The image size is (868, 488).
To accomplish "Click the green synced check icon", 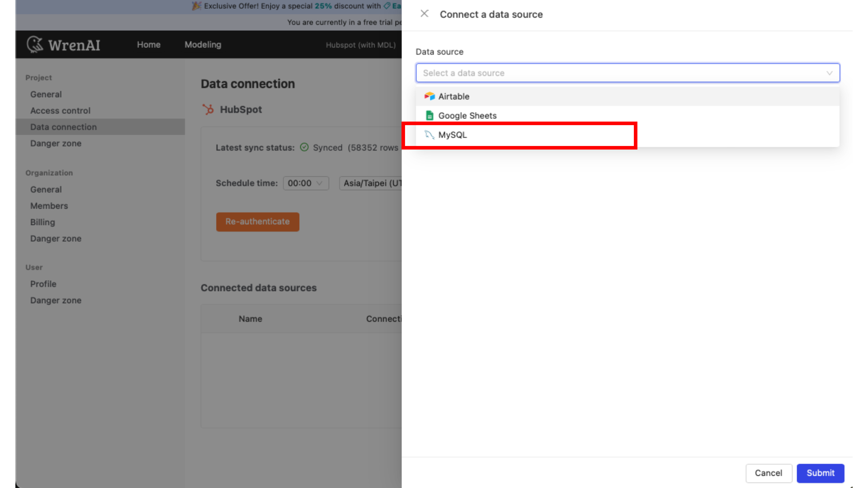I will (x=304, y=147).
